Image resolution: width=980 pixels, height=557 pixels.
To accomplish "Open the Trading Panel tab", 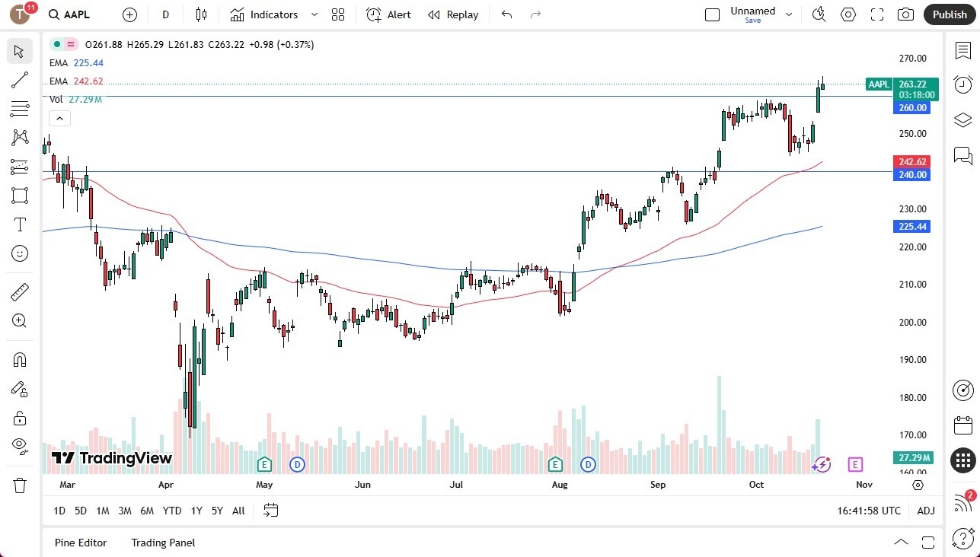I will (162, 543).
